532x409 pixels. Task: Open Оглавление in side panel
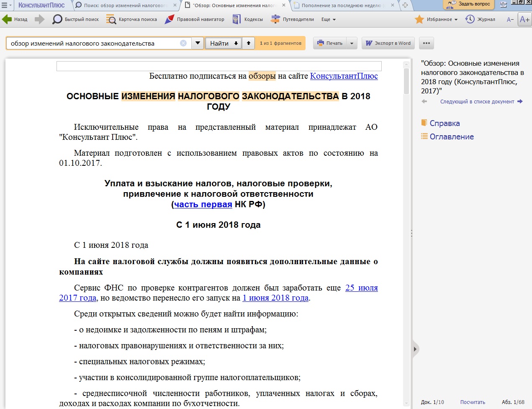[x=451, y=136]
